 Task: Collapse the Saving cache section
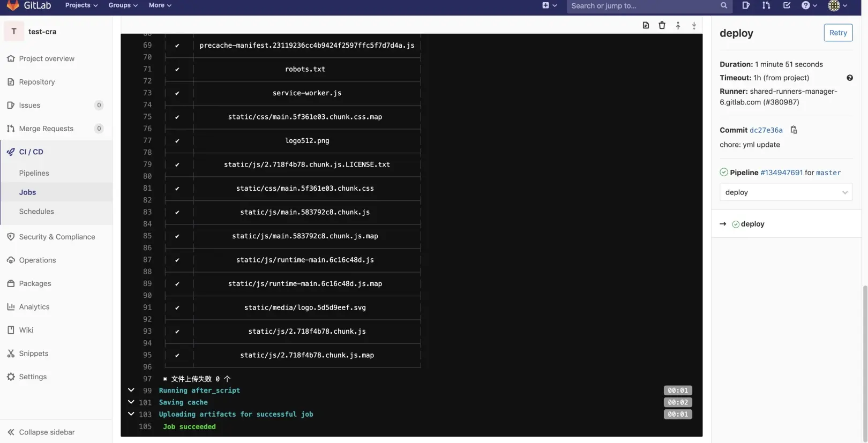click(131, 402)
